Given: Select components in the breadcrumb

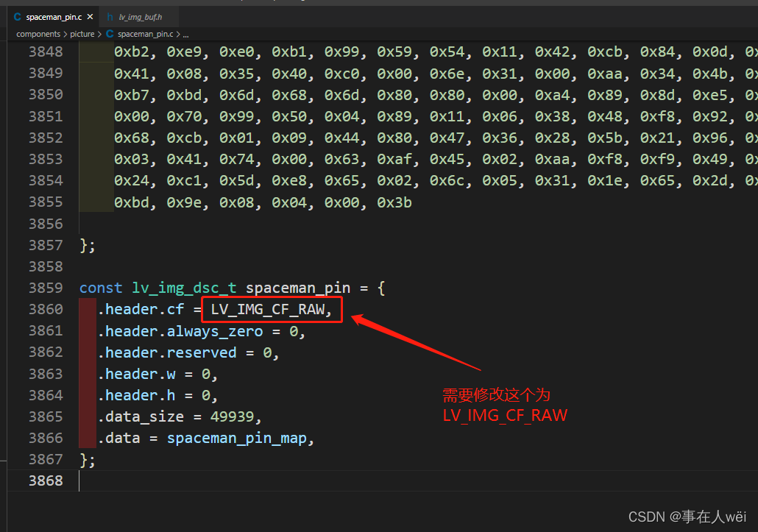Looking at the screenshot, I should (x=38, y=34).
